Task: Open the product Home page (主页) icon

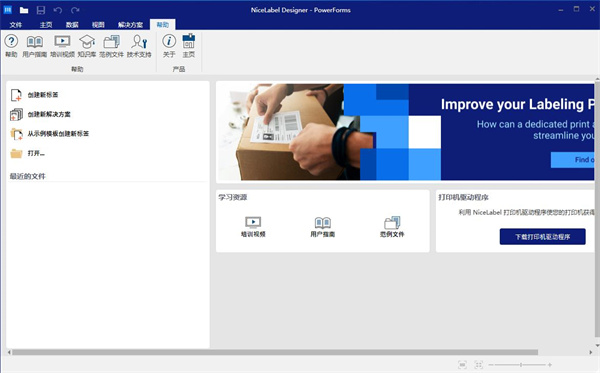Action: coord(188,46)
